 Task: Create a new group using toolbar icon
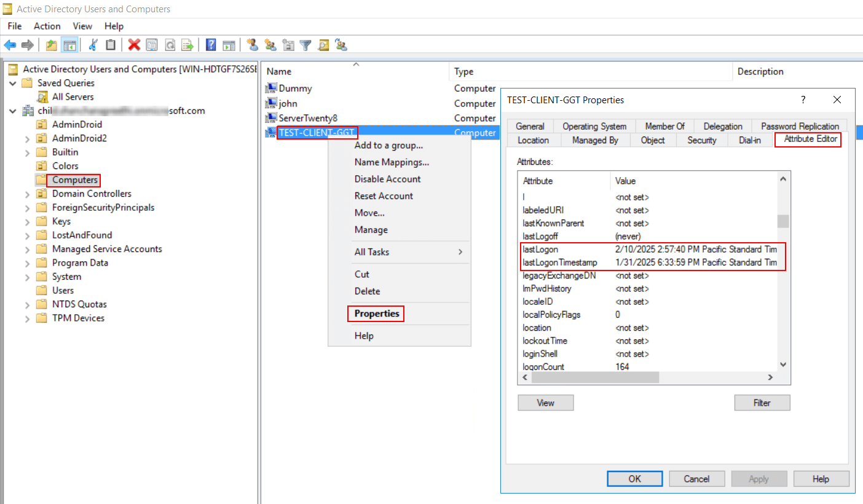(x=270, y=44)
